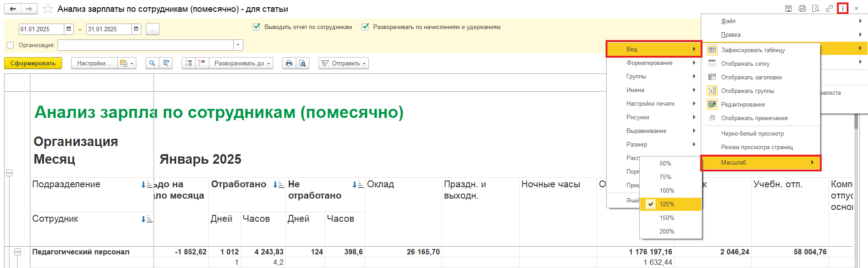Open calendar for end date 31.01.2025

point(136,29)
